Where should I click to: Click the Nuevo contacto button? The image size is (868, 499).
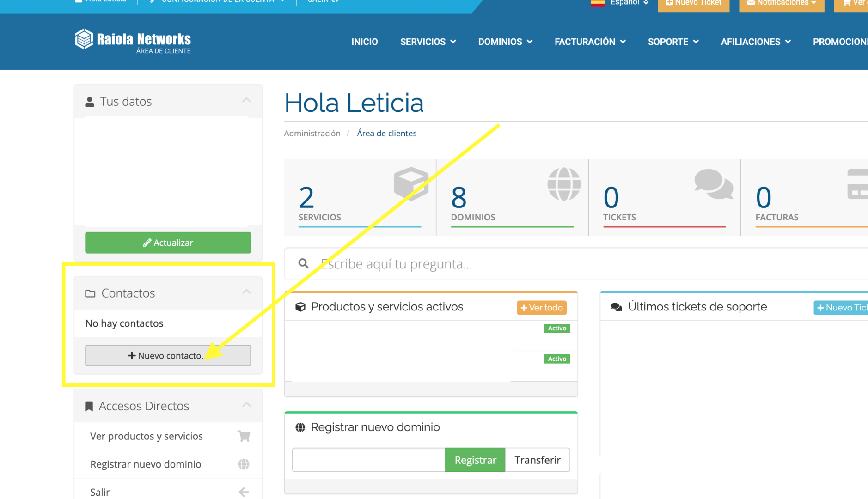point(168,355)
